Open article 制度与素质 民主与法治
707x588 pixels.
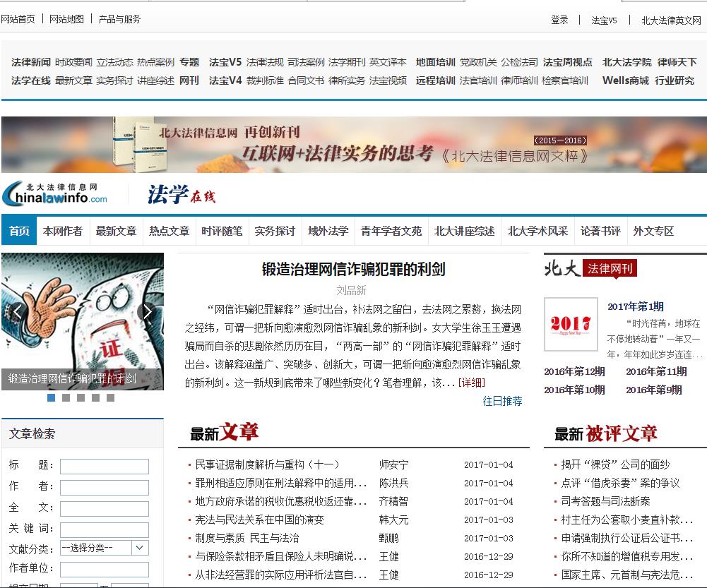tap(247, 538)
